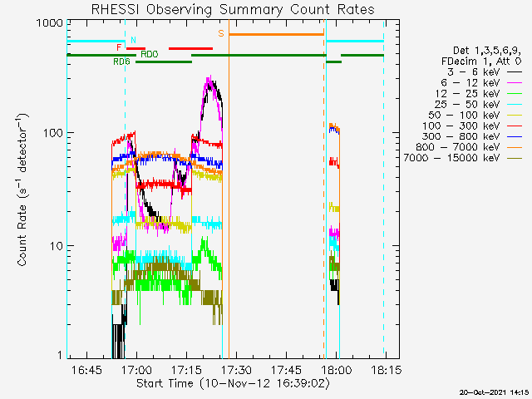Click the cyan line swatch for 25 - 50 keV

(x=515, y=104)
